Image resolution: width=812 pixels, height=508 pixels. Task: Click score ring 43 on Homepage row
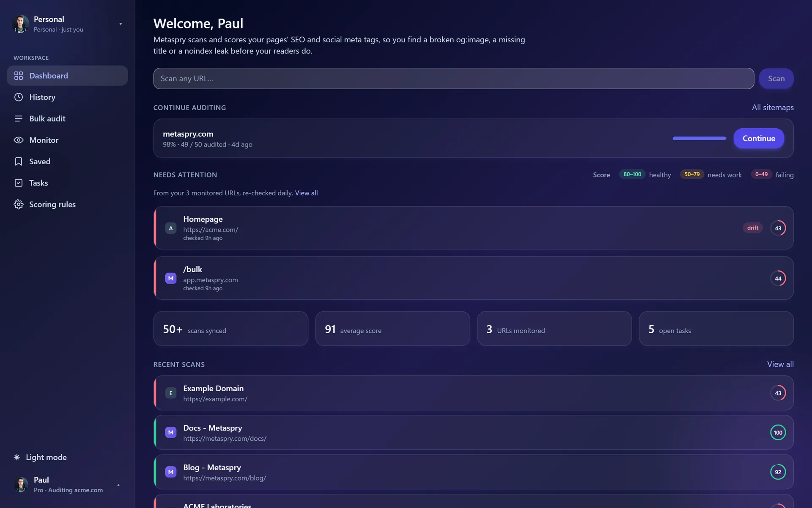[778, 228]
